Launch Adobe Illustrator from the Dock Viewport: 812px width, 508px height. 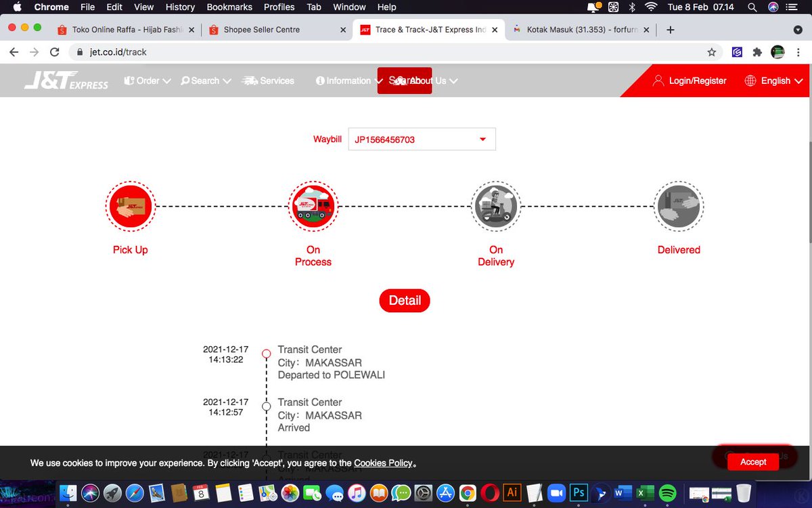pyautogui.click(x=512, y=492)
